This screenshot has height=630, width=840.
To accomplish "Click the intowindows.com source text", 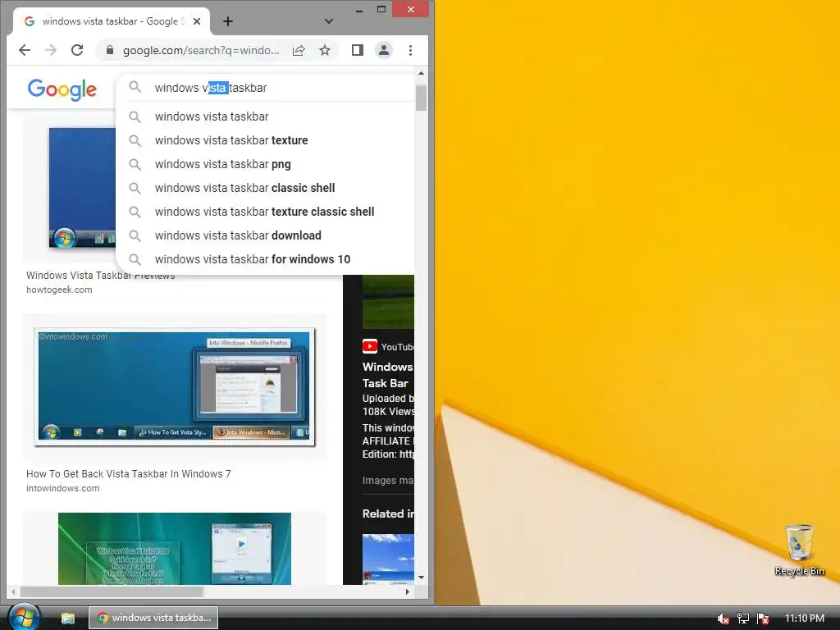I will [62, 489].
